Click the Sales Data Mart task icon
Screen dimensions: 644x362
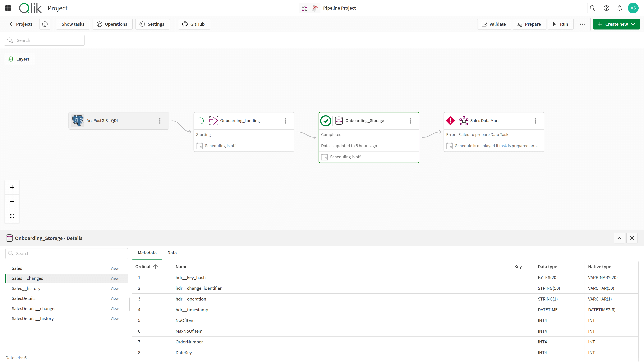click(x=464, y=121)
